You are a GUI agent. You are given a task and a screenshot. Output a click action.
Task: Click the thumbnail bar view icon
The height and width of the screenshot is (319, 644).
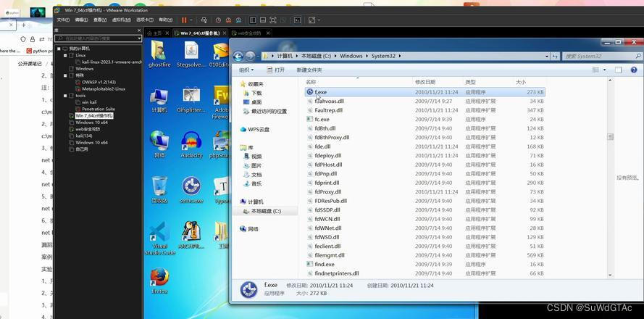click(x=263, y=20)
